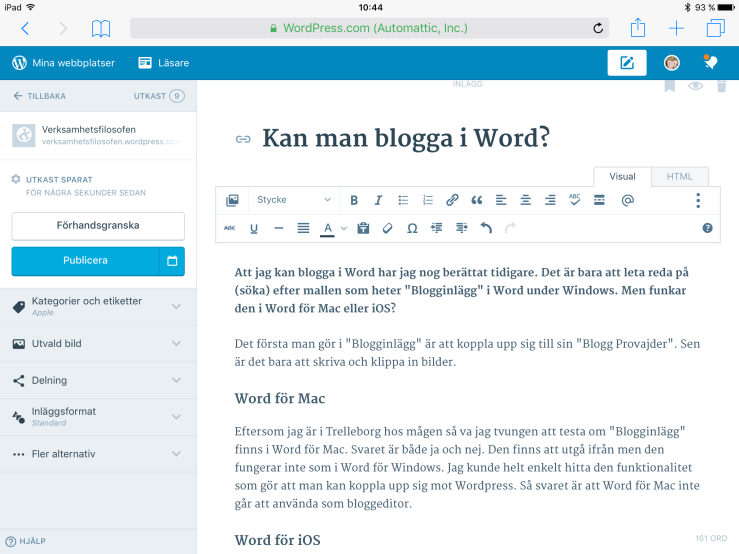Open the profile avatar menu
The width and height of the screenshot is (739, 554).
[672, 63]
